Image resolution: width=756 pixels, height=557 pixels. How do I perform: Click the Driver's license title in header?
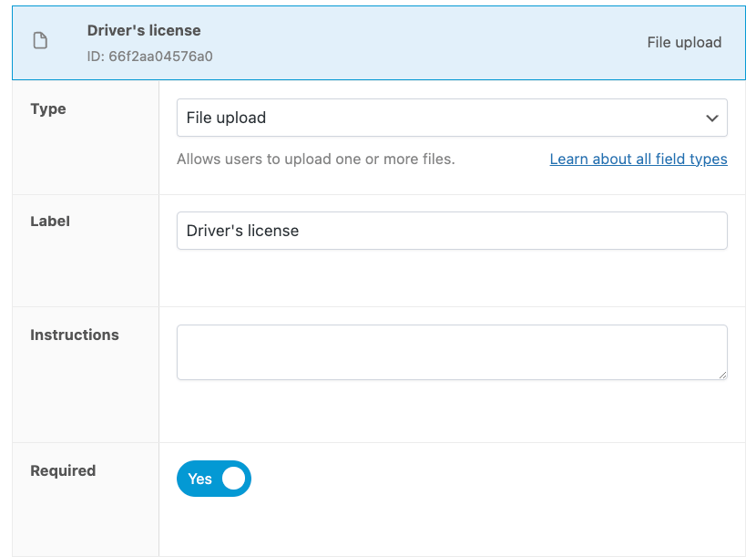(x=144, y=30)
